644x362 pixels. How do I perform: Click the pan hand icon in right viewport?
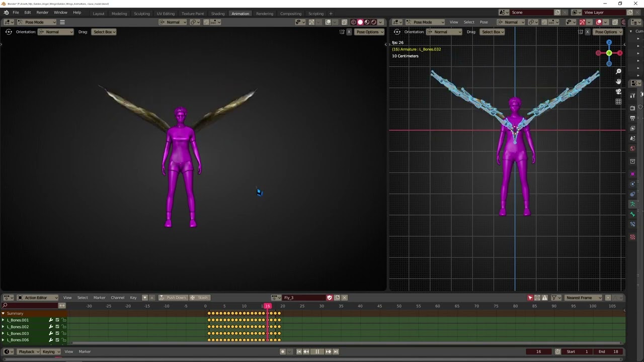tap(618, 81)
